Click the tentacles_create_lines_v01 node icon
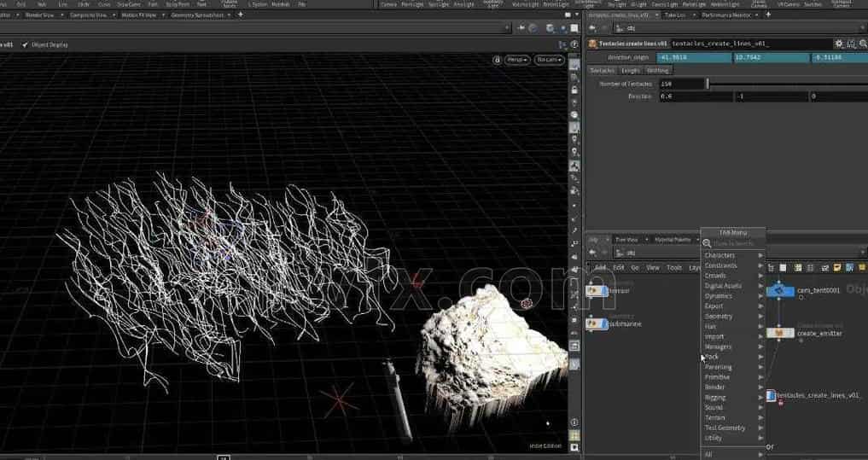The image size is (868, 460). [x=771, y=396]
